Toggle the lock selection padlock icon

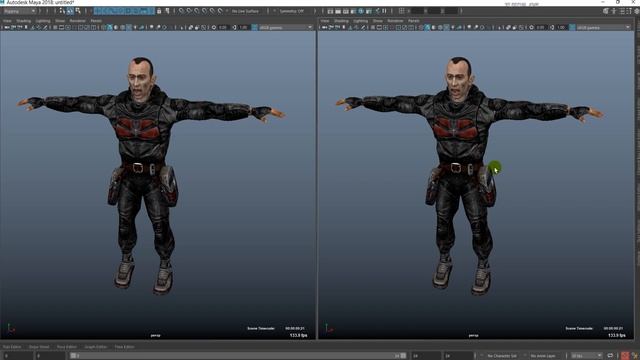point(159,11)
